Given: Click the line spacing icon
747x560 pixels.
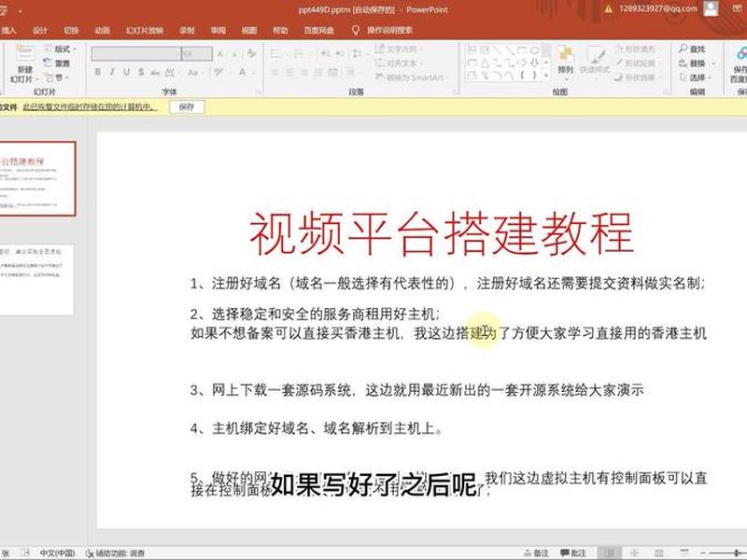Looking at the screenshot, I should pos(358,54).
